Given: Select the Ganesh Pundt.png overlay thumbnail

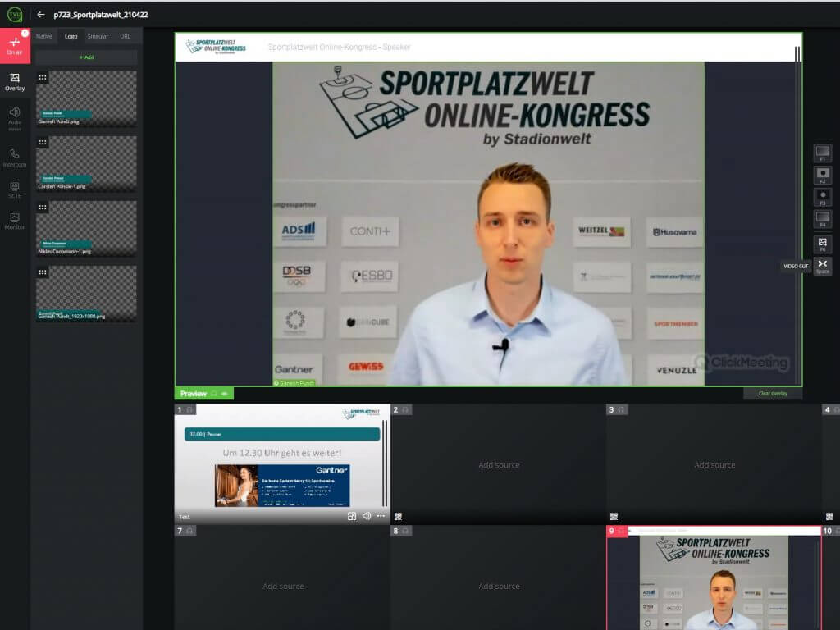Looking at the screenshot, I should point(86,98).
